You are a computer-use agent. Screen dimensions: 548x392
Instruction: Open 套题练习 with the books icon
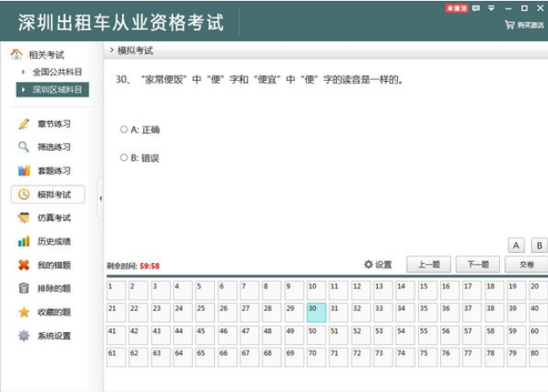(x=52, y=170)
